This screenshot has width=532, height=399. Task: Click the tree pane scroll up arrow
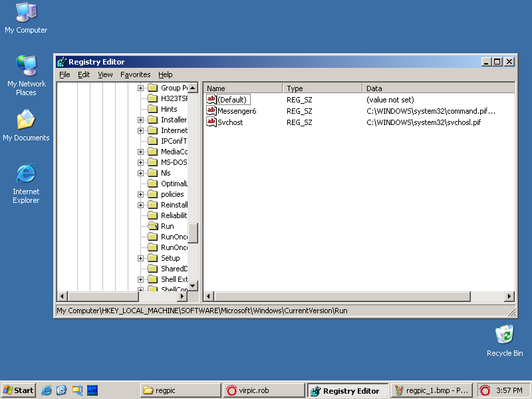(x=193, y=88)
